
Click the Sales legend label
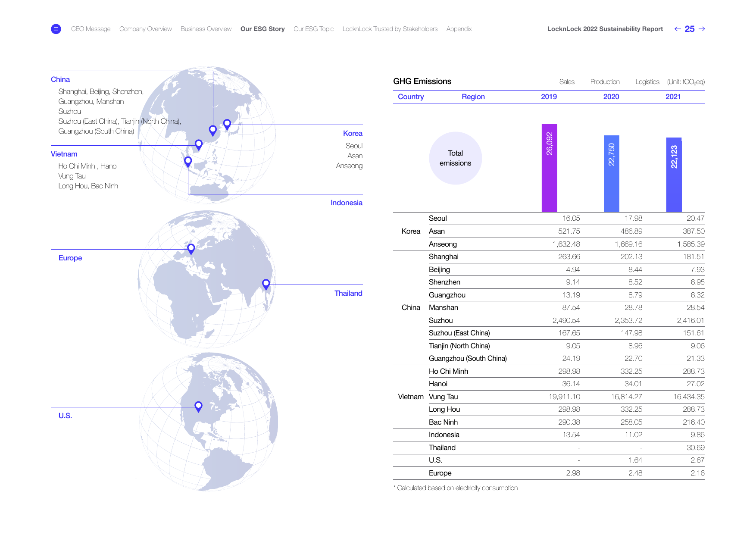click(x=567, y=82)
